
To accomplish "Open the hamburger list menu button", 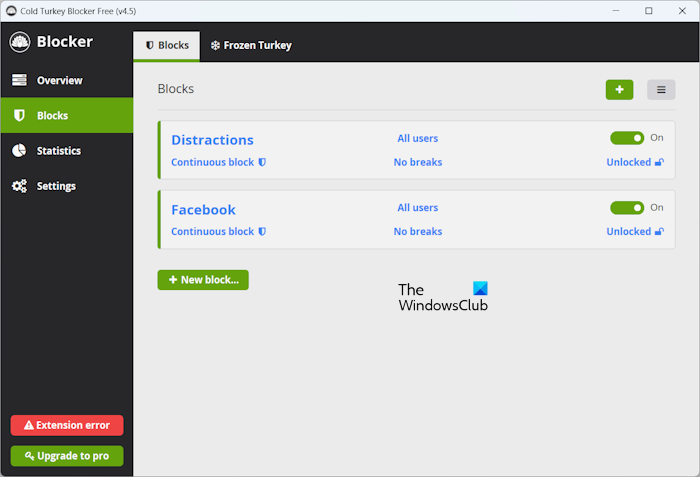I will (661, 90).
